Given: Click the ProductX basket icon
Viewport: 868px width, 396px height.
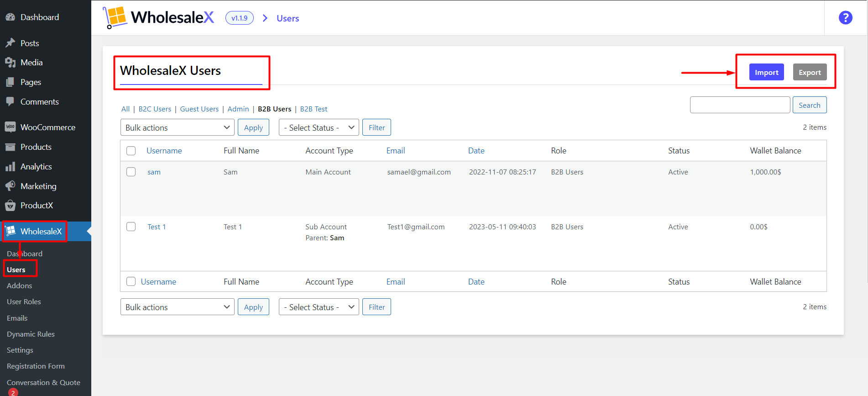Looking at the screenshot, I should click(10, 206).
